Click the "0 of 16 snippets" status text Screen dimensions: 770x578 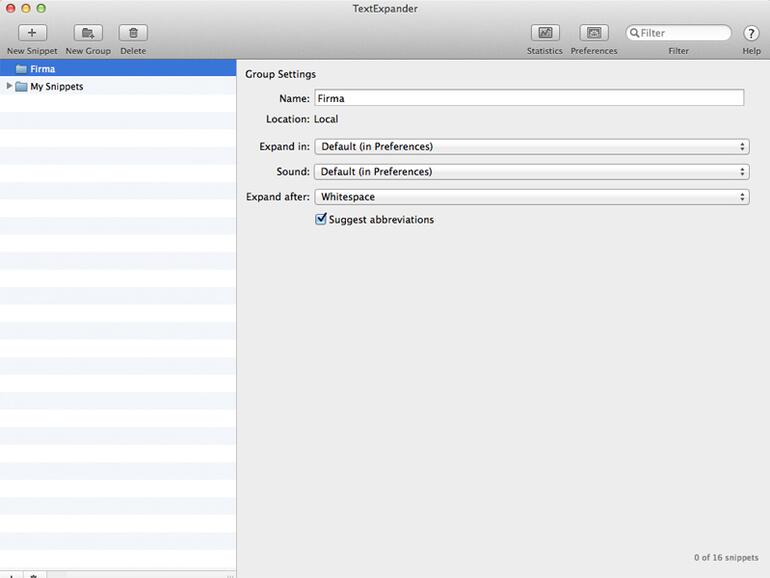726,557
